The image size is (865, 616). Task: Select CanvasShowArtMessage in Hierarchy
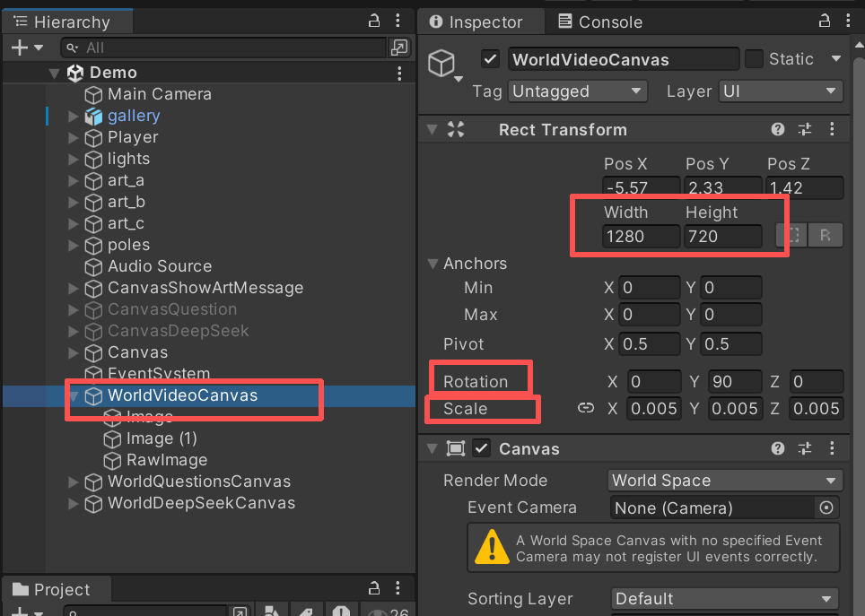(205, 288)
